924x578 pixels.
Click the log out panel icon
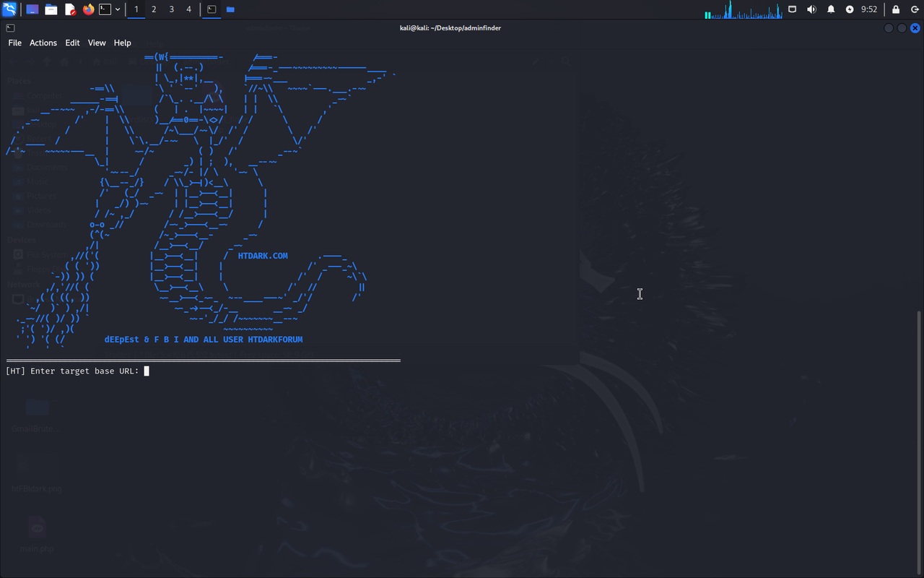914,9
